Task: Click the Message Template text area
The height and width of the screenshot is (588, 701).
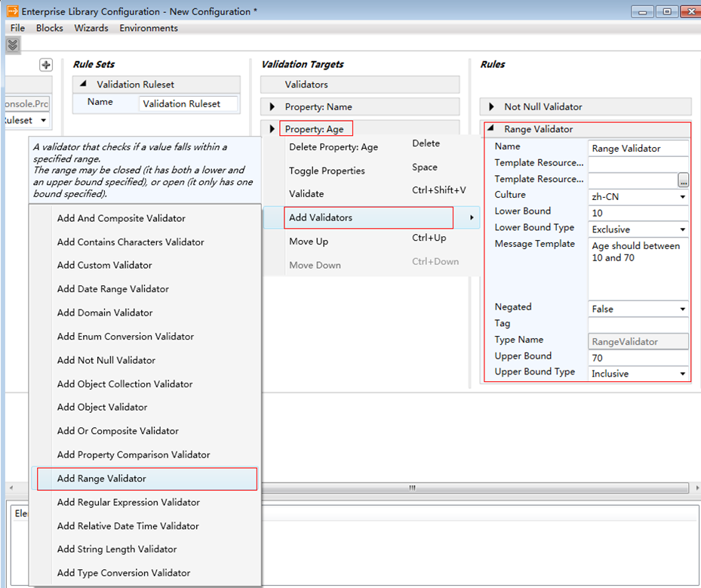Action: point(638,269)
